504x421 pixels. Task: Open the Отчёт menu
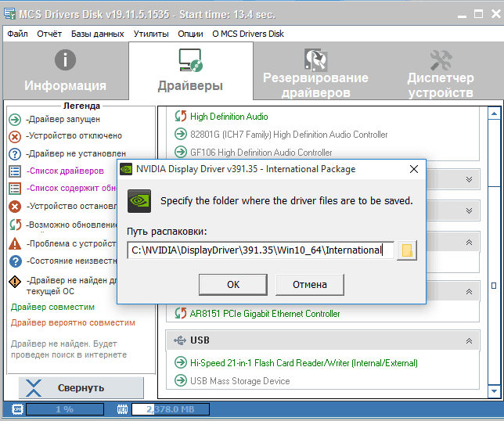[49, 34]
